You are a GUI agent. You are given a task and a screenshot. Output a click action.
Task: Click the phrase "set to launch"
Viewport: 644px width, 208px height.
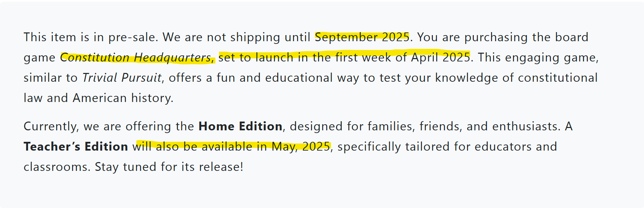pyautogui.click(x=256, y=57)
